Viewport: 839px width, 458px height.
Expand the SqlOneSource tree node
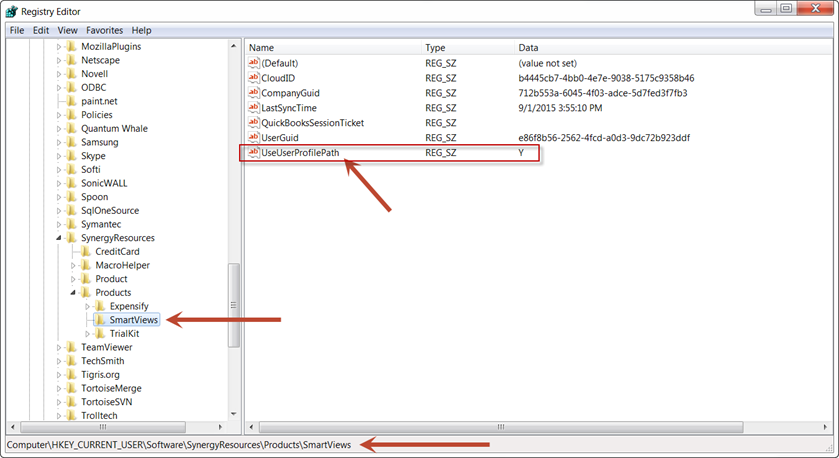(59, 211)
